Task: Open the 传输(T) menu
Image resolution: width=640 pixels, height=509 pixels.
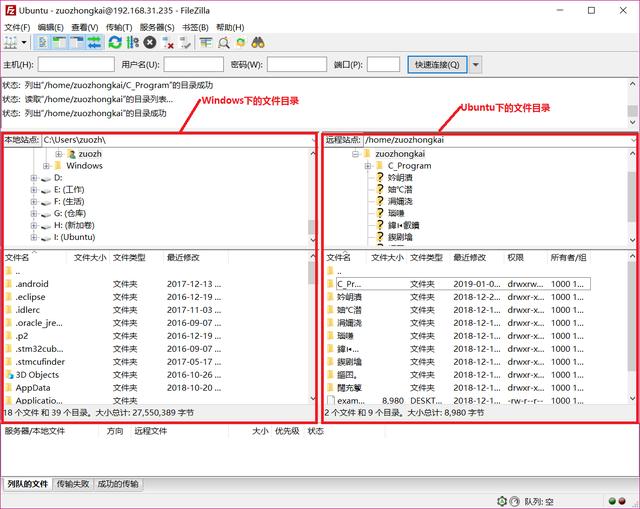Action: [119, 27]
